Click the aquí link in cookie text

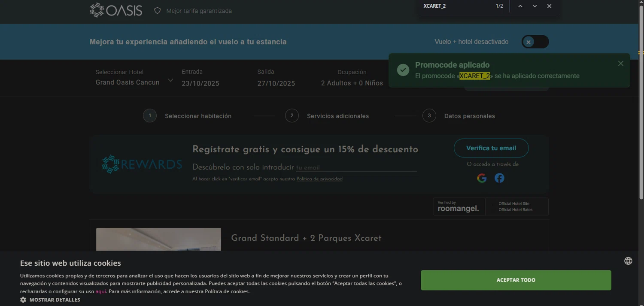coord(101,291)
